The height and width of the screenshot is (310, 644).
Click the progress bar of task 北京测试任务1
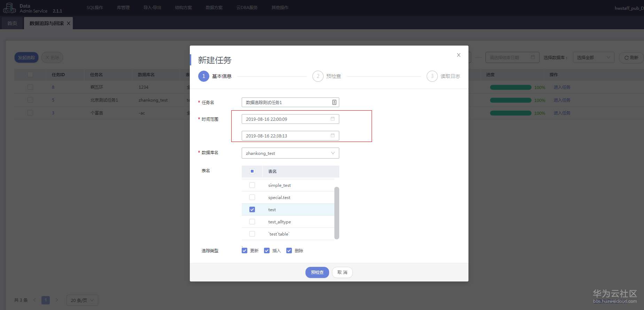click(511, 100)
